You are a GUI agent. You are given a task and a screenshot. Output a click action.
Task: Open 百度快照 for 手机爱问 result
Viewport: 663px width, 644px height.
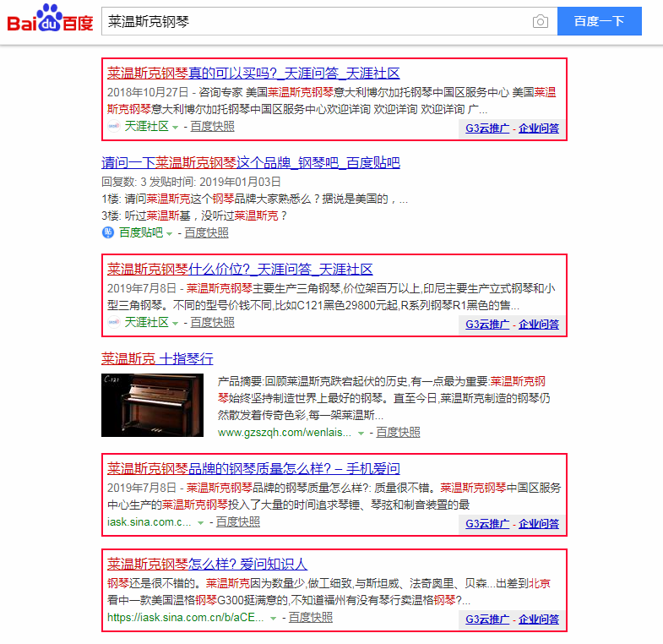pyautogui.click(x=238, y=521)
